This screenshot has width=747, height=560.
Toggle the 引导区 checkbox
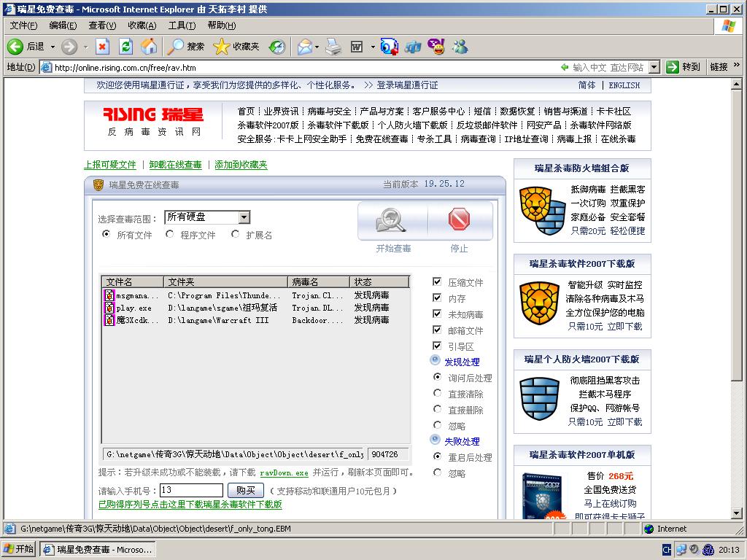pos(437,346)
